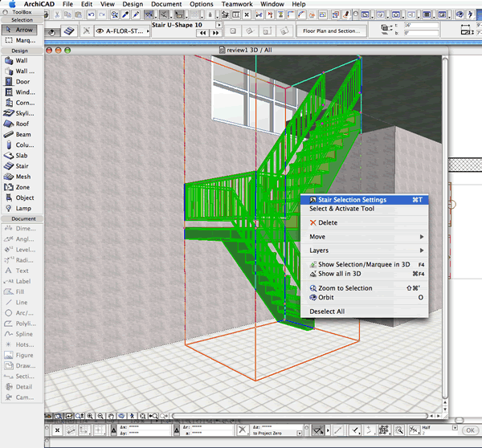Select the Mesh tool
Image resolution: width=482 pixels, height=448 pixels.
(22, 177)
